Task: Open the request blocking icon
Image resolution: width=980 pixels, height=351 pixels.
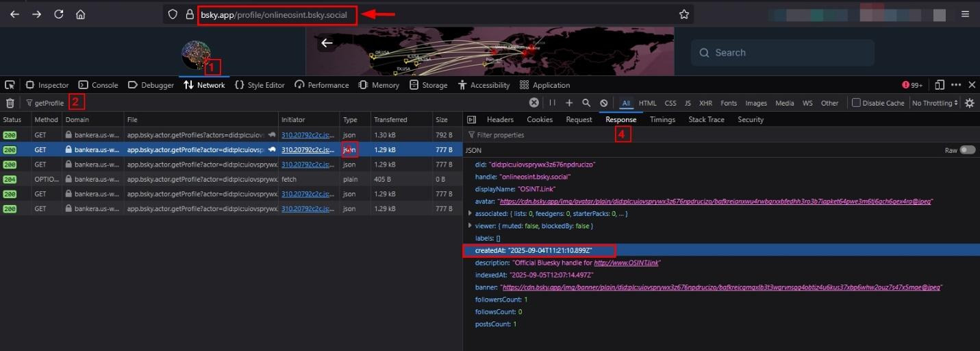Action: (x=603, y=103)
